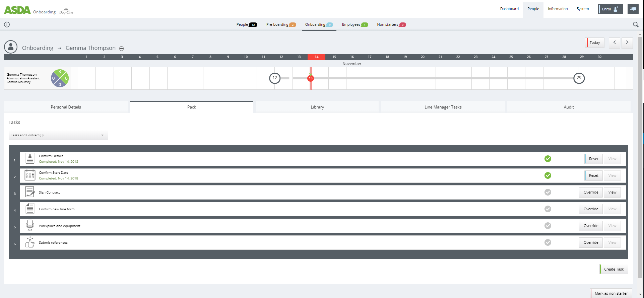Viewport: 644px width, 298px height.
Task: Click the grey status check for Sign Contract
Action: pyautogui.click(x=548, y=192)
